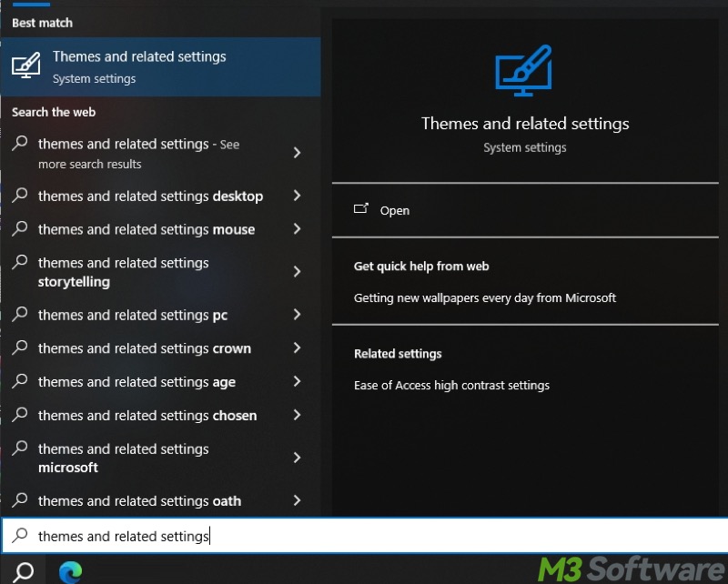The width and height of the screenshot is (728, 584).
Task: Click the taskbar Search button
Action: click(24, 571)
